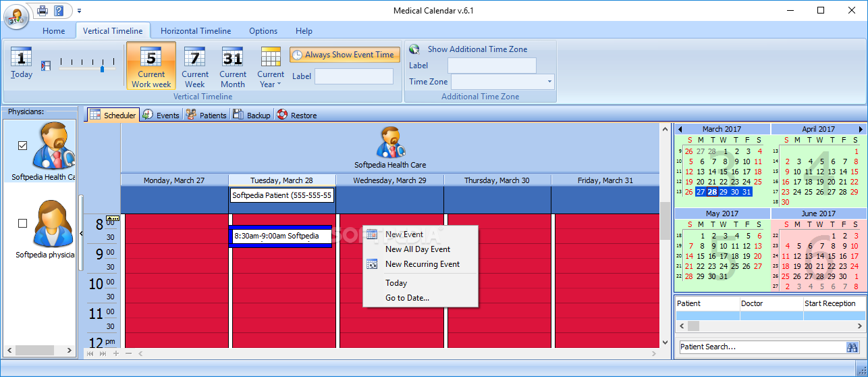Click the Tuesday, March 28 column header
This screenshot has height=377, width=868.
pos(282,180)
